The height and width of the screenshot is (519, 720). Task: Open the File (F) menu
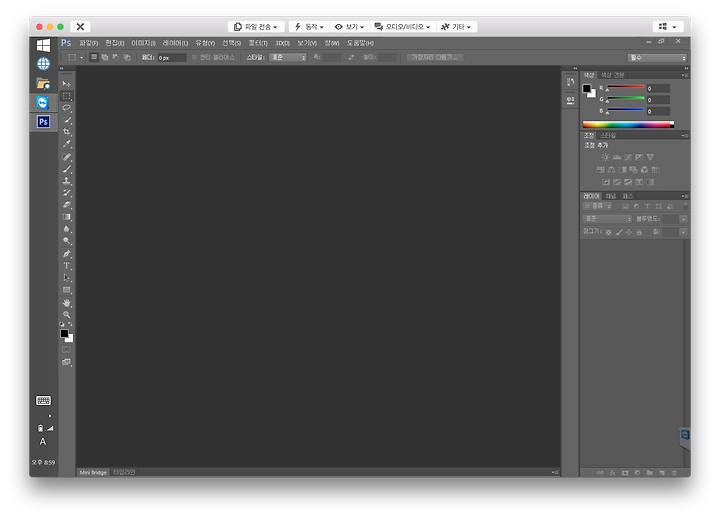click(x=88, y=43)
